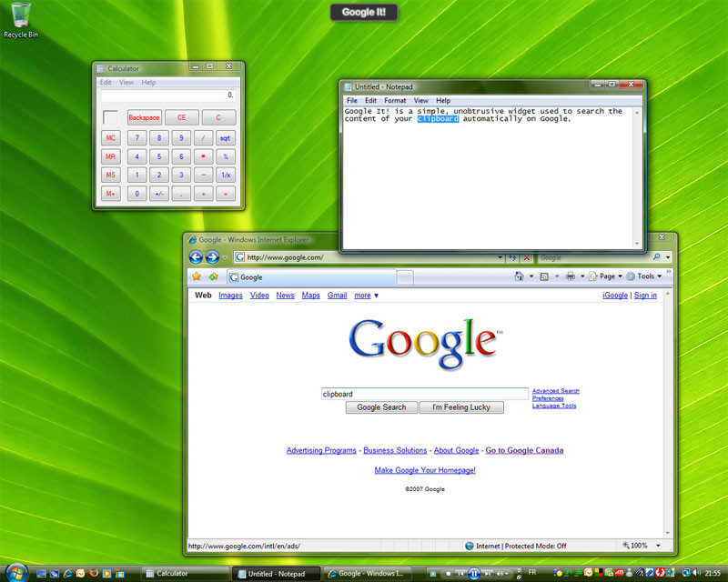The image size is (728, 582).
Task: Launch Internet Explorer from quick launch
Action: pos(67,574)
